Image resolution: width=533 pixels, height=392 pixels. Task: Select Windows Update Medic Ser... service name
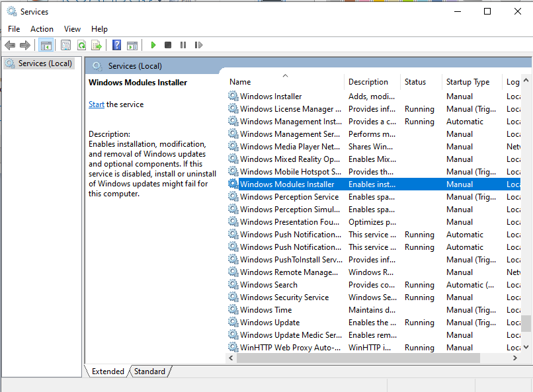click(291, 334)
